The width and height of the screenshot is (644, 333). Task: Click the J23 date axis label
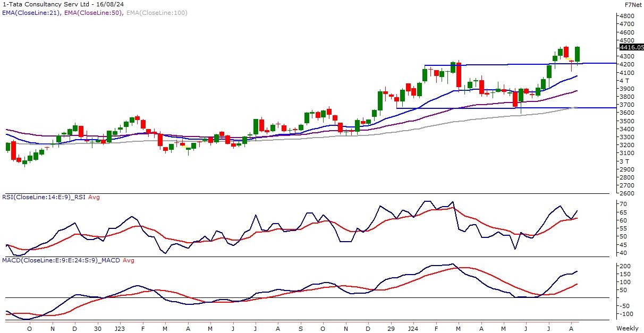pos(118,329)
